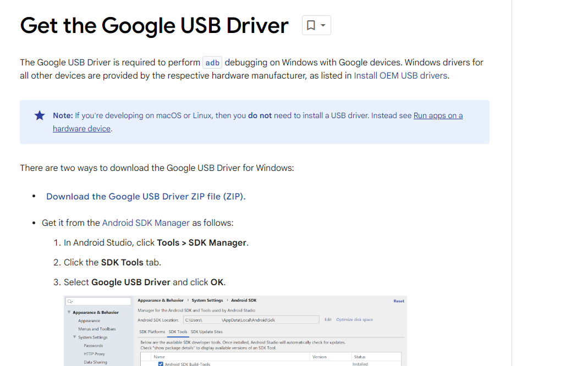Click the Reset link in the SDK dialog
This screenshot has height=366, width=588.
point(399,301)
